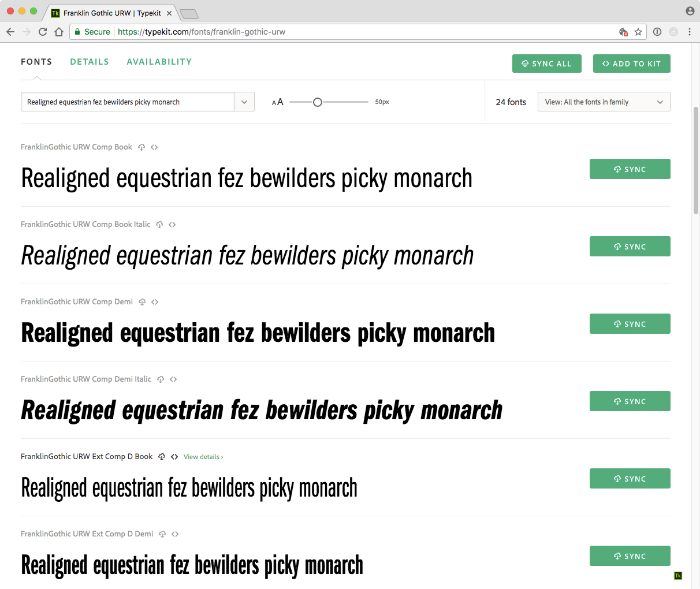Click the Sync All button
The image size is (700, 589).
547,64
